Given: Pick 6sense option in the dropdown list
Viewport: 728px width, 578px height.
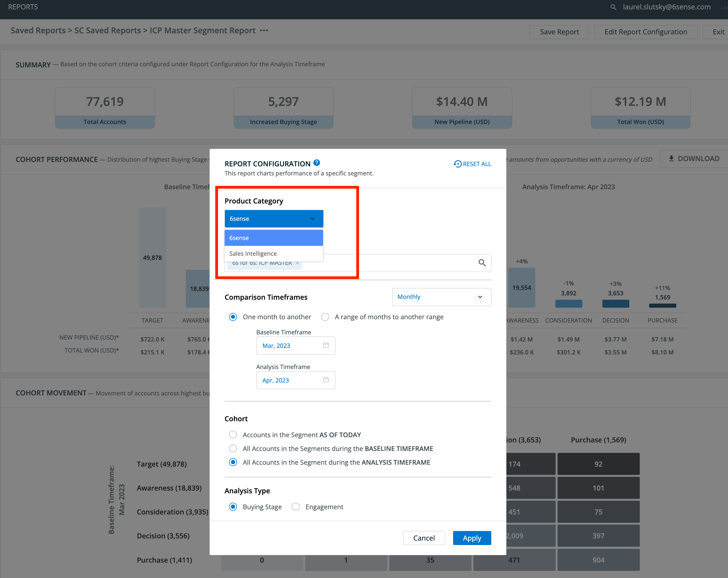Looking at the screenshot, I should pyautogui.click(x=274, y=238).
